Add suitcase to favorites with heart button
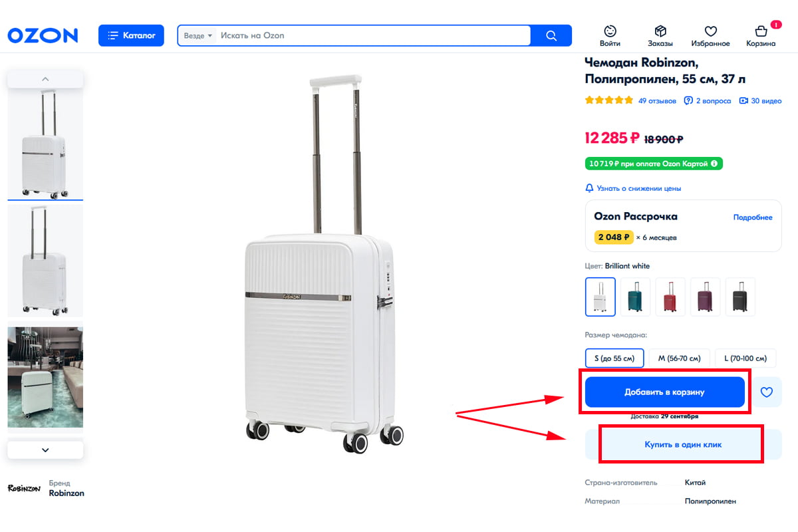 [x=766, y=392]
